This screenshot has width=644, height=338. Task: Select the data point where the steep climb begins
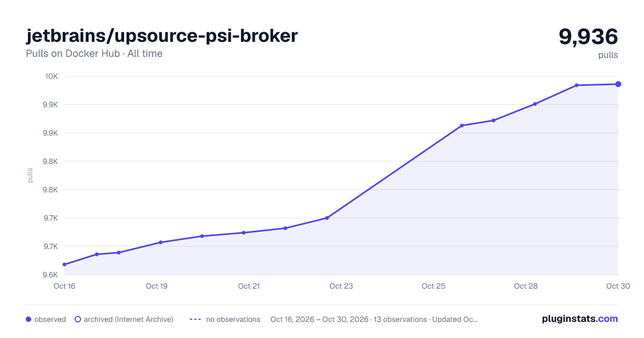point(327,218)
